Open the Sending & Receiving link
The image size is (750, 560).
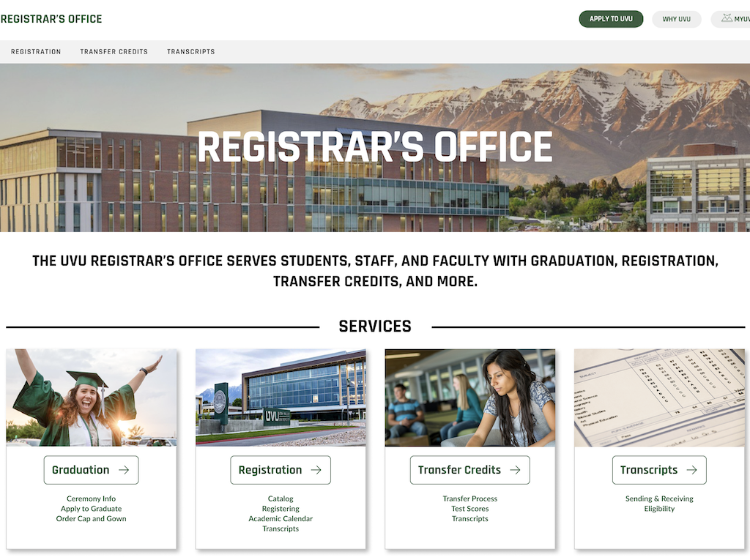[659, 499]
